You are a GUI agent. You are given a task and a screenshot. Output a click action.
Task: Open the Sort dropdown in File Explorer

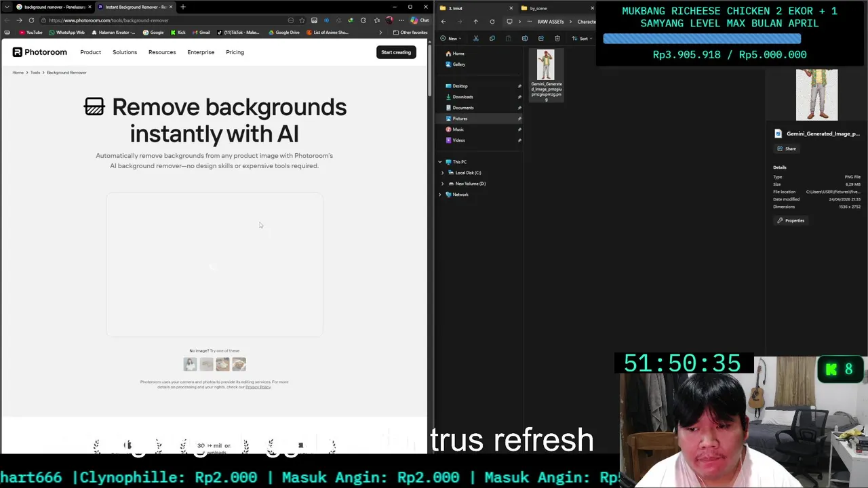click(x=581, y=39)
